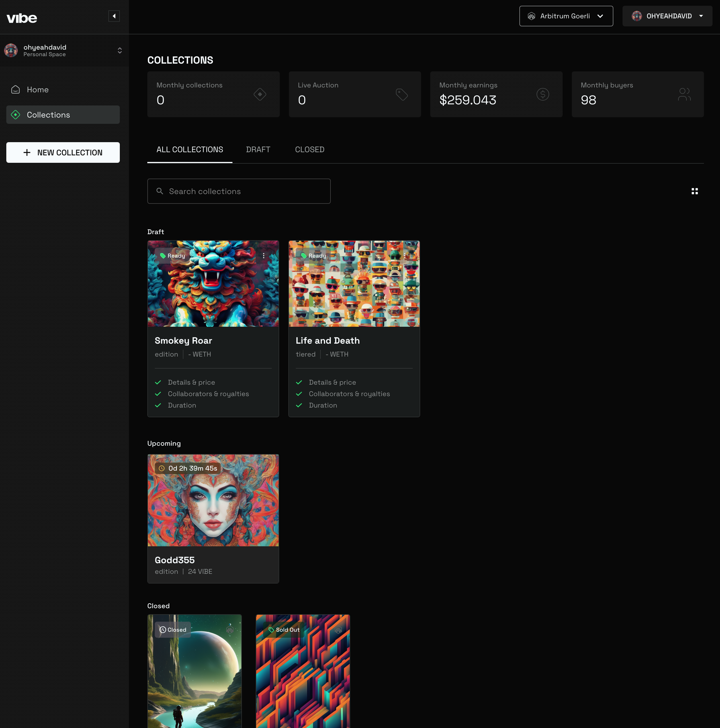The image size is (720, 728).
Task: Click the Monthly collections diamond icon
Action: [260, 94]
